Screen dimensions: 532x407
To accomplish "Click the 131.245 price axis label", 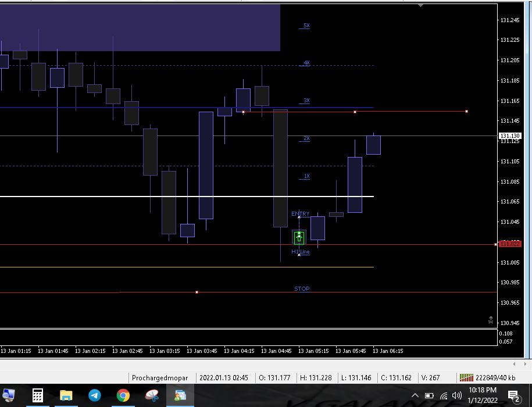I will coord(509,20).
